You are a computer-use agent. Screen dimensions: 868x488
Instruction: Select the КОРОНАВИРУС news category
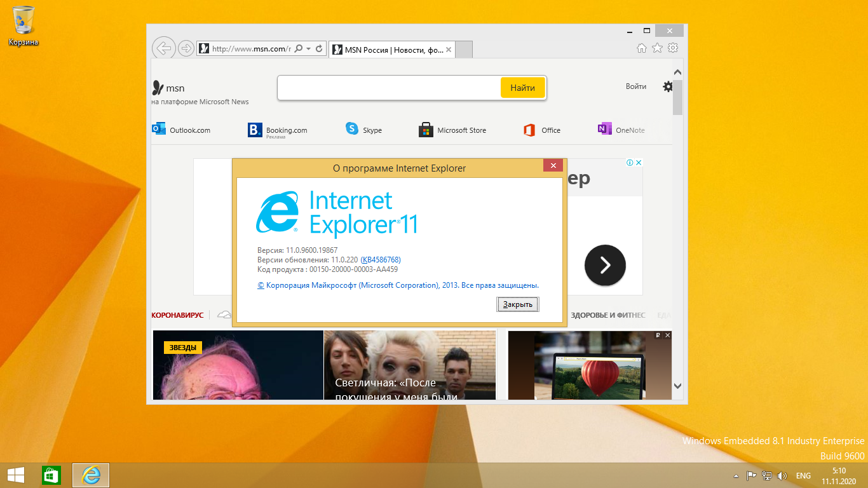point(177,315)
